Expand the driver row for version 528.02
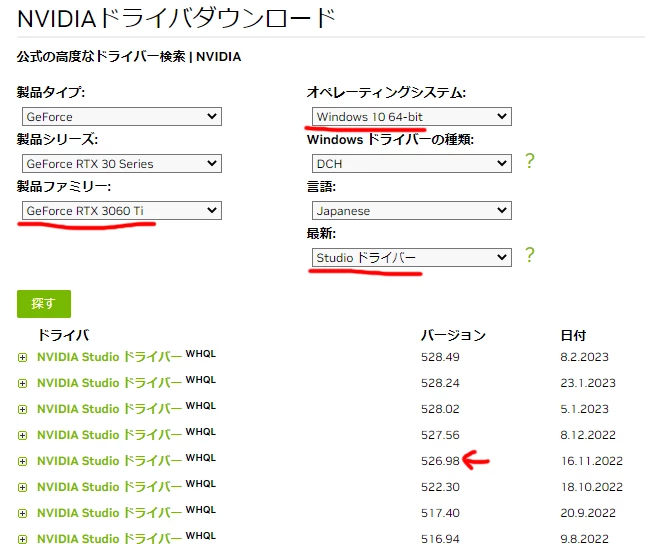Viewport: 645px width, 544px height. (23, 409)
